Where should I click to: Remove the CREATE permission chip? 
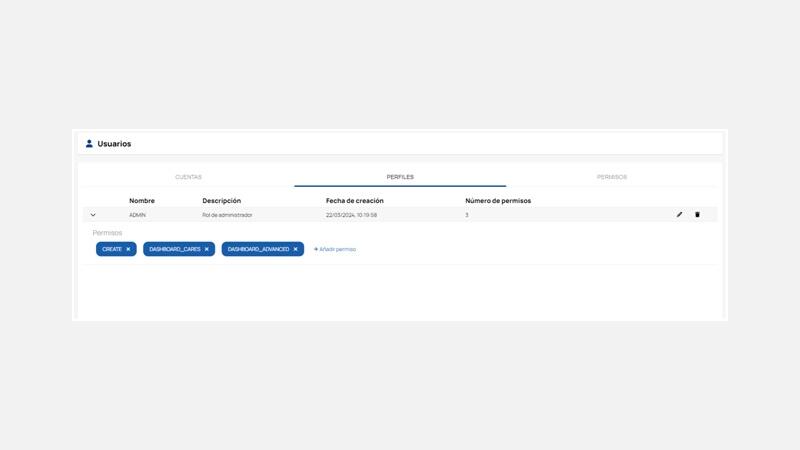(x=128, y=249)
